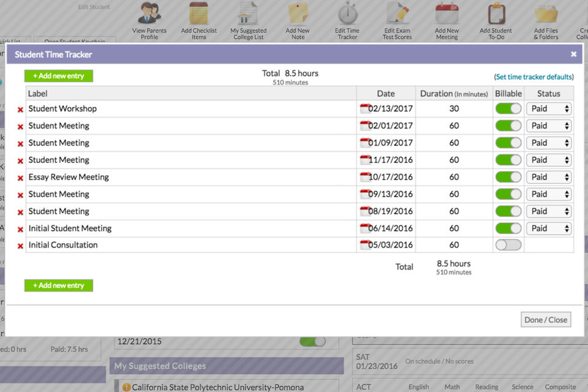Toggle billable for Initial Student Meeting
This screenshot has height=392, width=588.
pos(508,228)
